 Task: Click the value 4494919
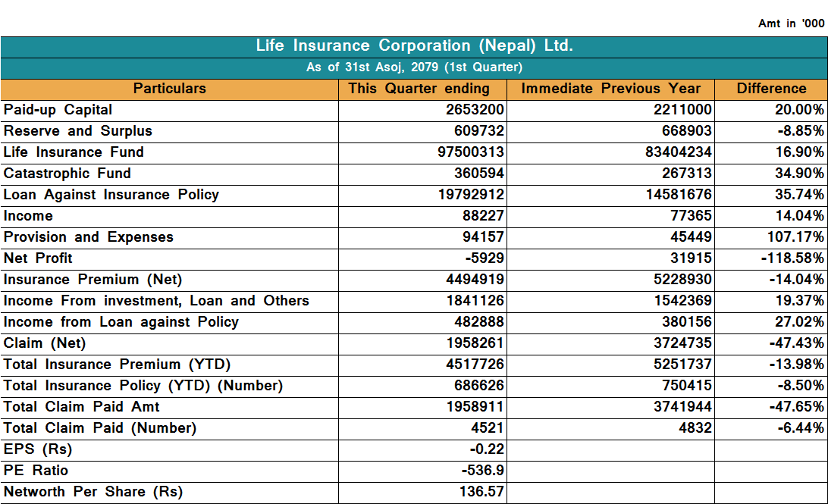point(475,279)
